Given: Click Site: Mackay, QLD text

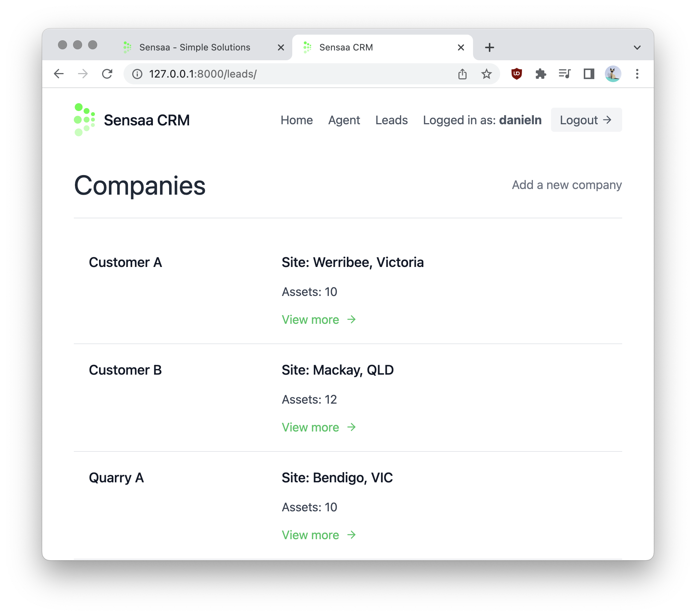Looking at the screenshot, I should tap(338, 370).
